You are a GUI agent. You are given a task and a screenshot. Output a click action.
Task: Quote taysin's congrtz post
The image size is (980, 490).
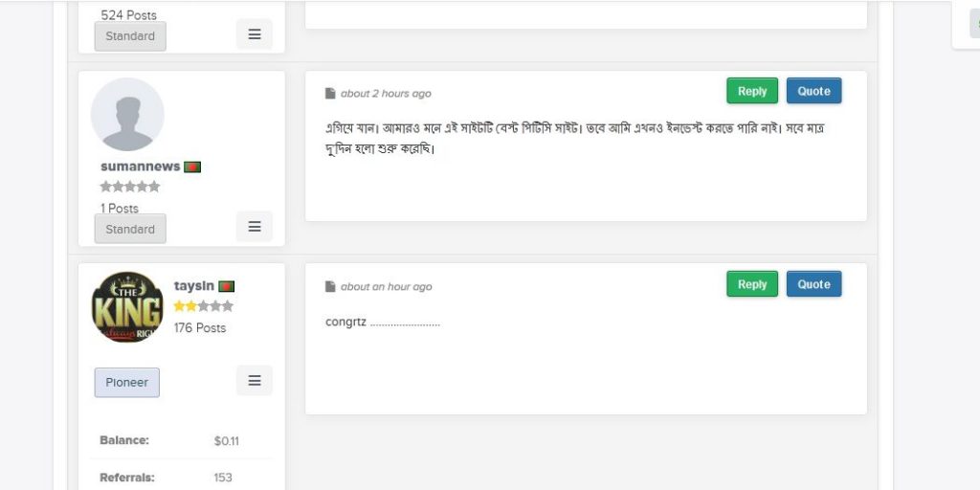(813, 284)
